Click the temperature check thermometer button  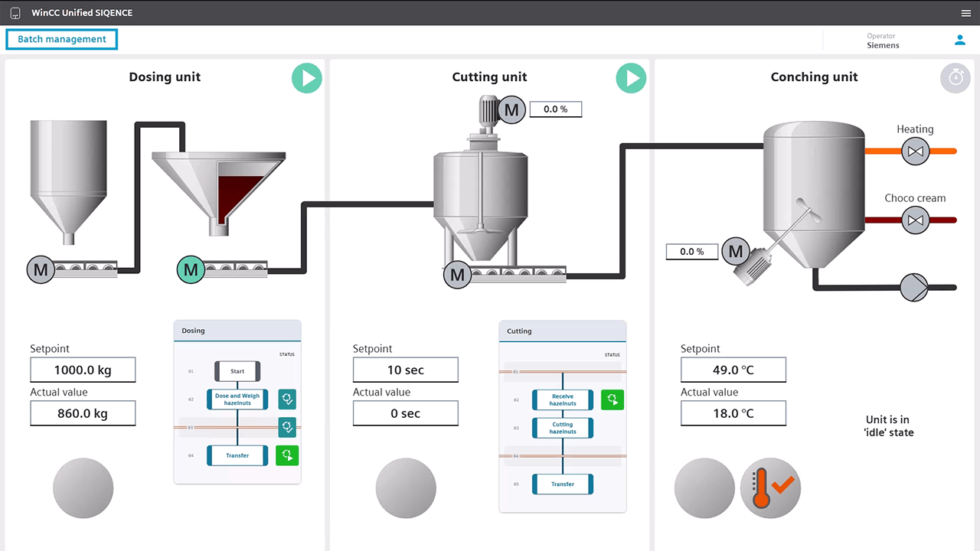coord(770,488)
